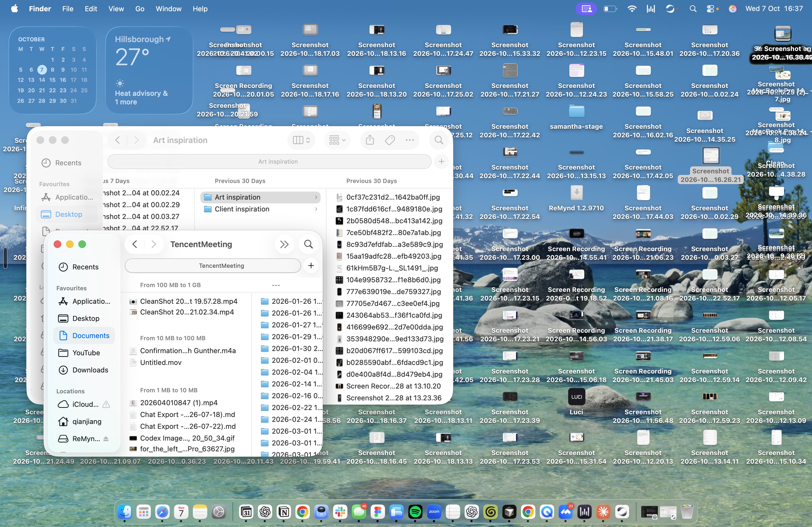Open column view switcher in Art inspiration window
Image resolution: width=812 pixels, height=527 pixels.
pos(301,140)
